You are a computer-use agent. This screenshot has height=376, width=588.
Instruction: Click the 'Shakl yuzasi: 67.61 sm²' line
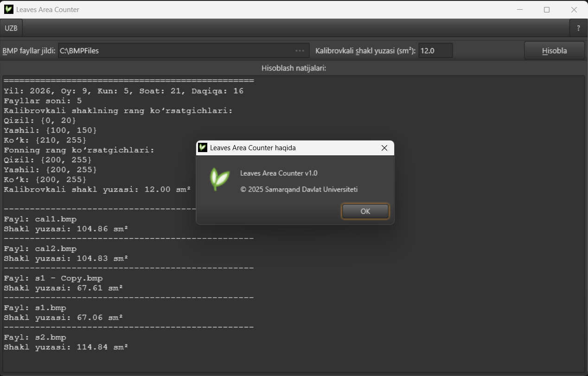tap(63, 288)
